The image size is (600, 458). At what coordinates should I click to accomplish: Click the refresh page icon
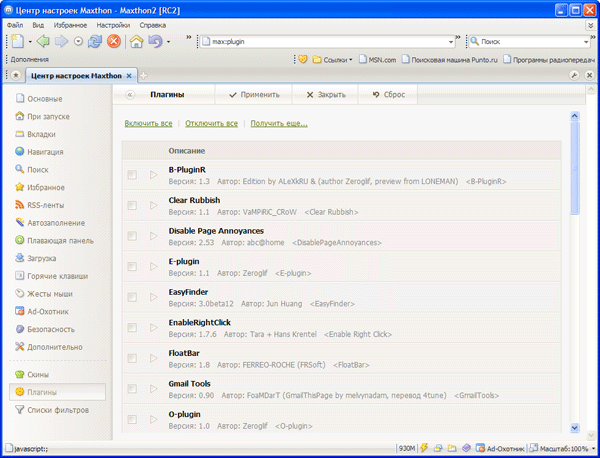(95, 41)
